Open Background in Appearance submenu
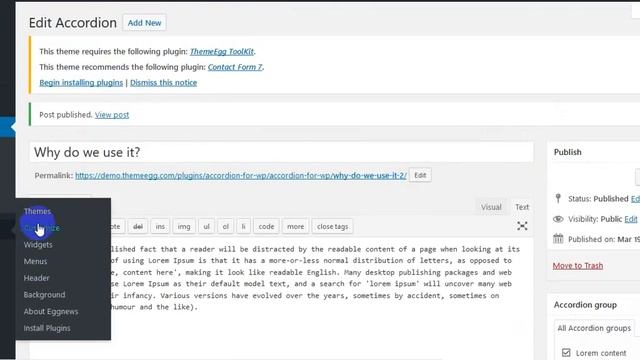Image resolution: width=640 pixels, height=360 pixels. pyautogui.click(x=44, y=295)
